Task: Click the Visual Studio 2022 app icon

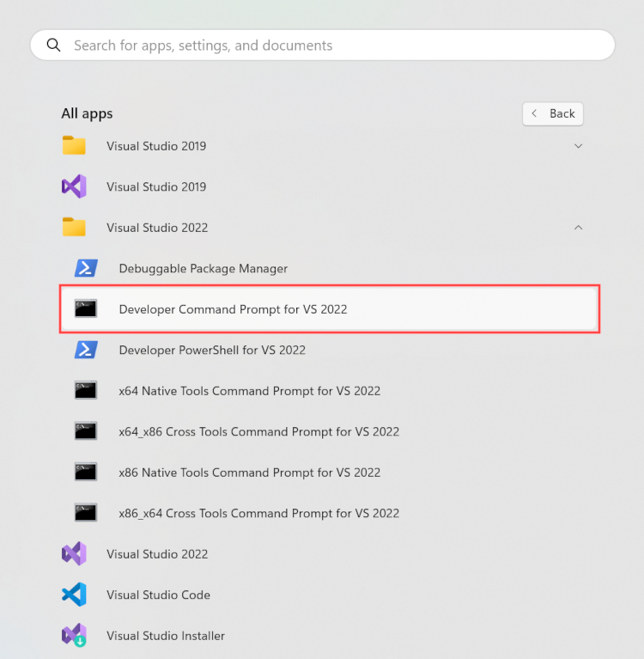Action: [x=74, y=553]
